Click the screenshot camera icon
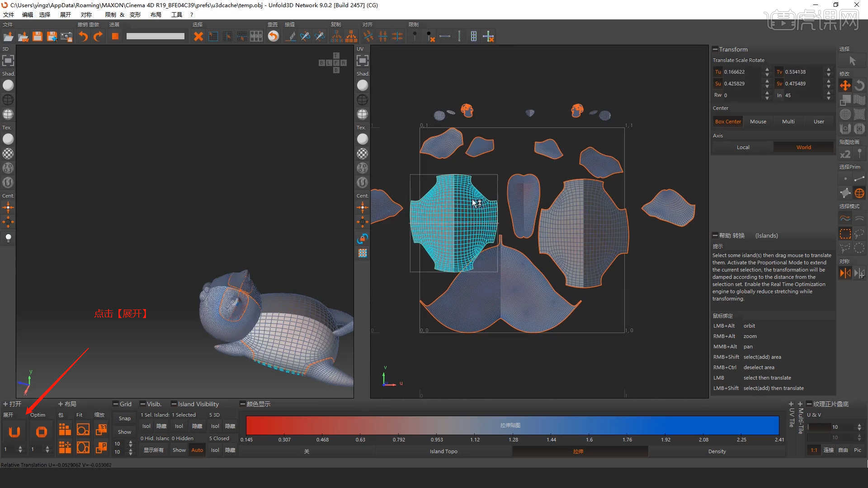Screen dimensions: 868x488 click(66, 36)
